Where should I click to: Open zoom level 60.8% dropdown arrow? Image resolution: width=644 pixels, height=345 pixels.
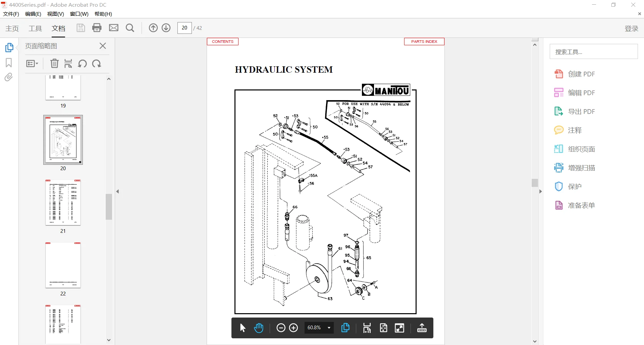[x=329, y=328]
